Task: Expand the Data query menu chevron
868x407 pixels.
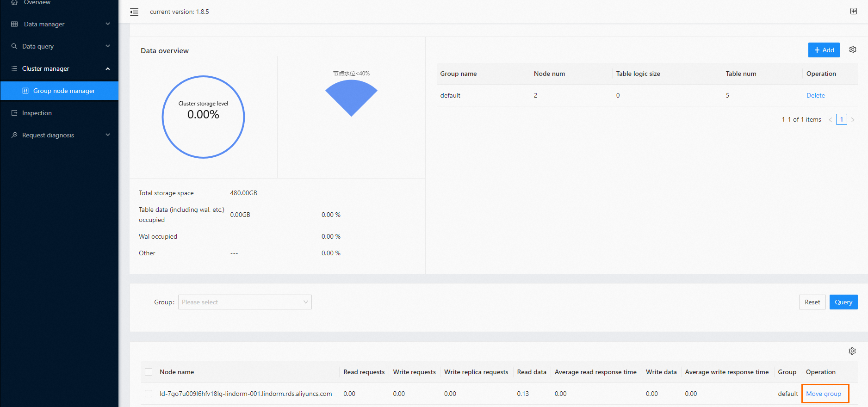Action: [x=108, y=46]
